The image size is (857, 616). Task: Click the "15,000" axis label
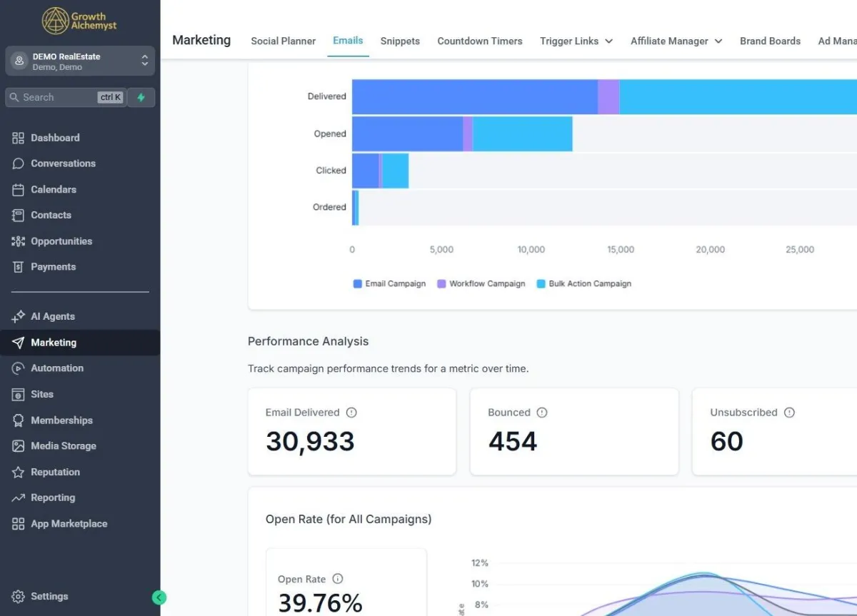621,250
